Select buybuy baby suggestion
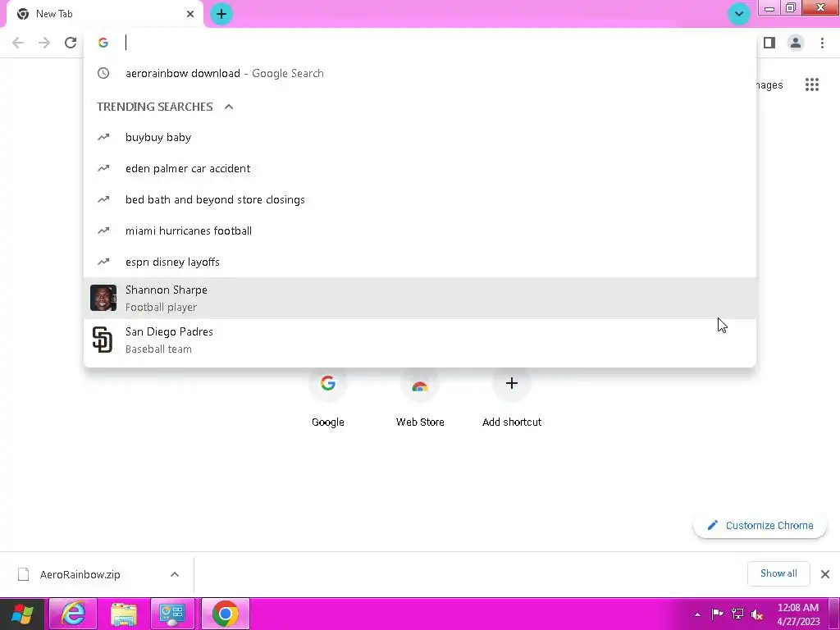This screenshot has width=840, height=630. tap(420, 138)
